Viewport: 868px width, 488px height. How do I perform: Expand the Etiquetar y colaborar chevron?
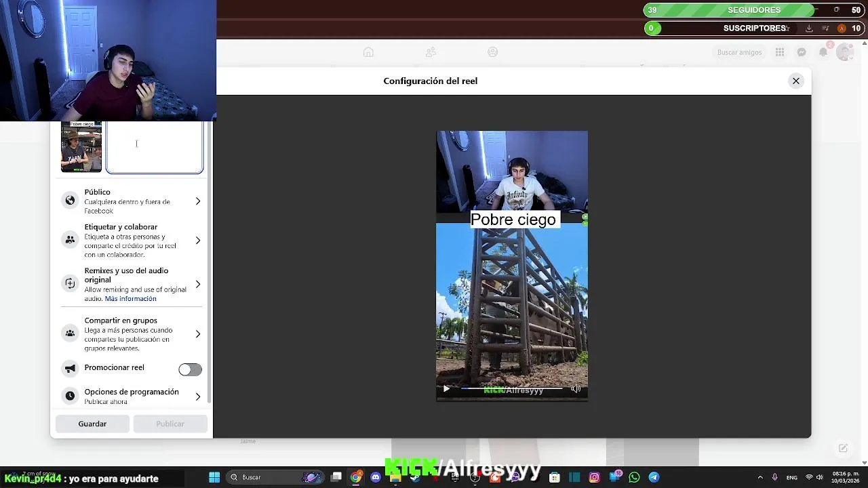[x=198, y=241]
